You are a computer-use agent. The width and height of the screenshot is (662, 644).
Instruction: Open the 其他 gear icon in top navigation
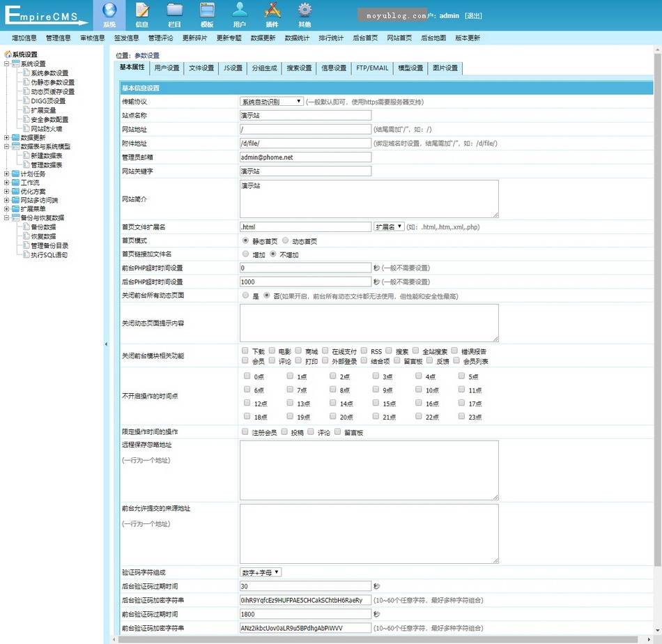coord(305,10)
